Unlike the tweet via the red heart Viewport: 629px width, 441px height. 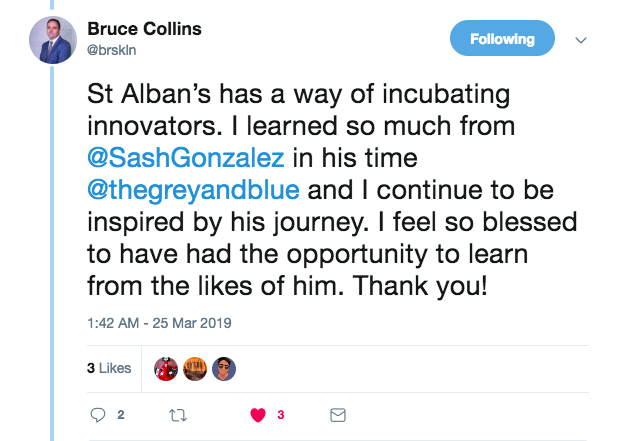tap(257, 414)
